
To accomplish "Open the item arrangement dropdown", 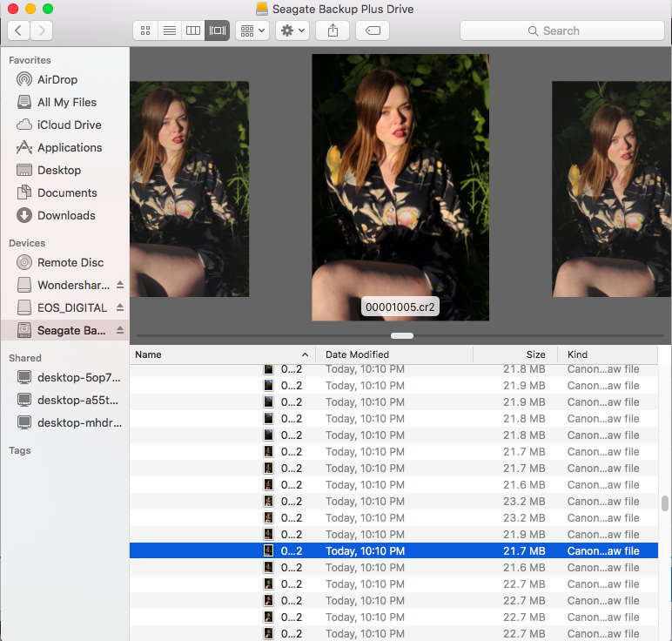I will tap(252, 30).
